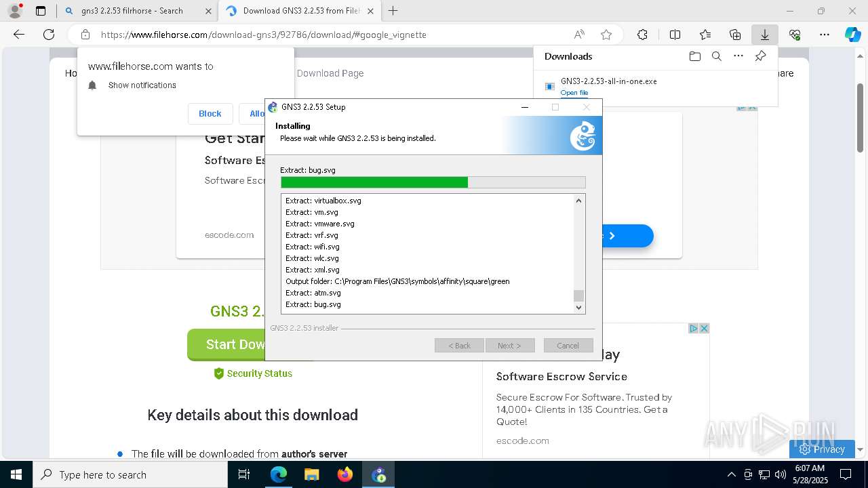Select the 'Extract: virtualbox.svg' log line
868x488 pixels.
[323, 201]
